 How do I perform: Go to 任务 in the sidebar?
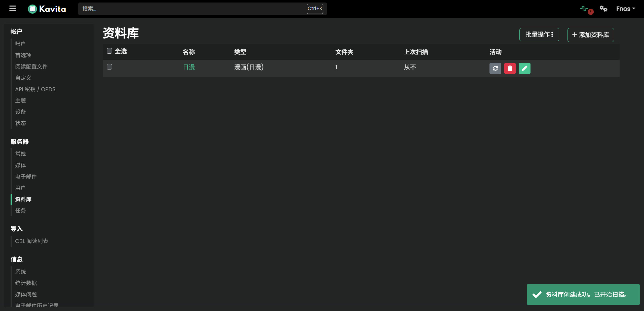(x=20, y=211)
